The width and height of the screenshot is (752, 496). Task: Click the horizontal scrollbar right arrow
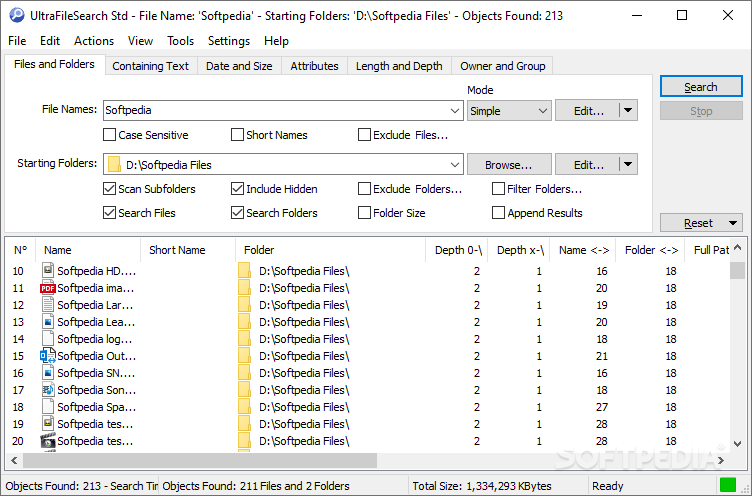click(721, 461)
